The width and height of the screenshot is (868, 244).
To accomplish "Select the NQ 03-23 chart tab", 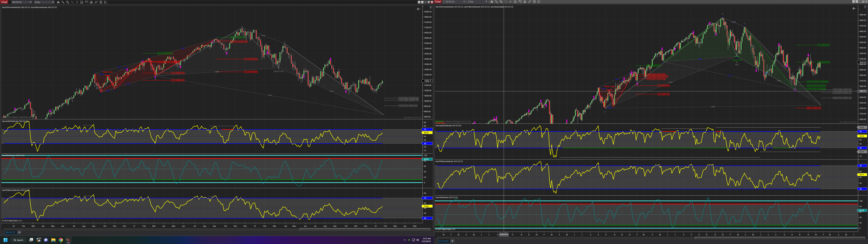I will click(x=10, y=232).
